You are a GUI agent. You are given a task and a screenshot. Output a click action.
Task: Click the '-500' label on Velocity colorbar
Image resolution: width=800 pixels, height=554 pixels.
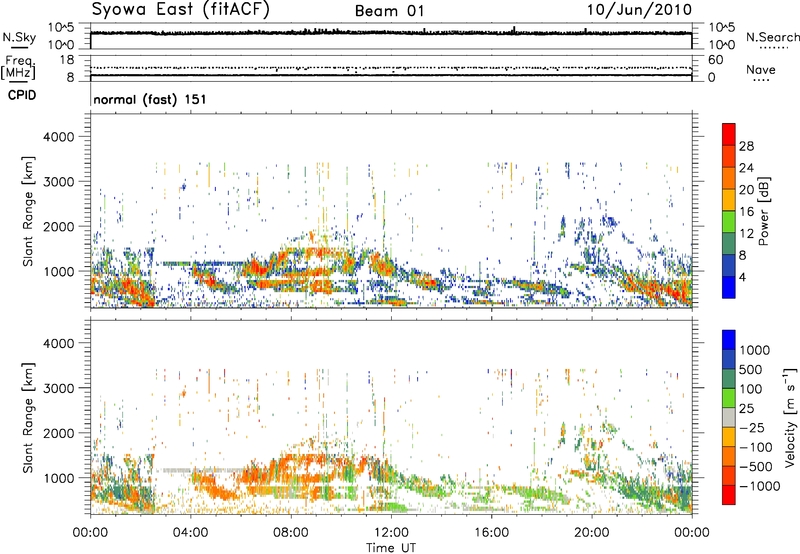[755, 466]
